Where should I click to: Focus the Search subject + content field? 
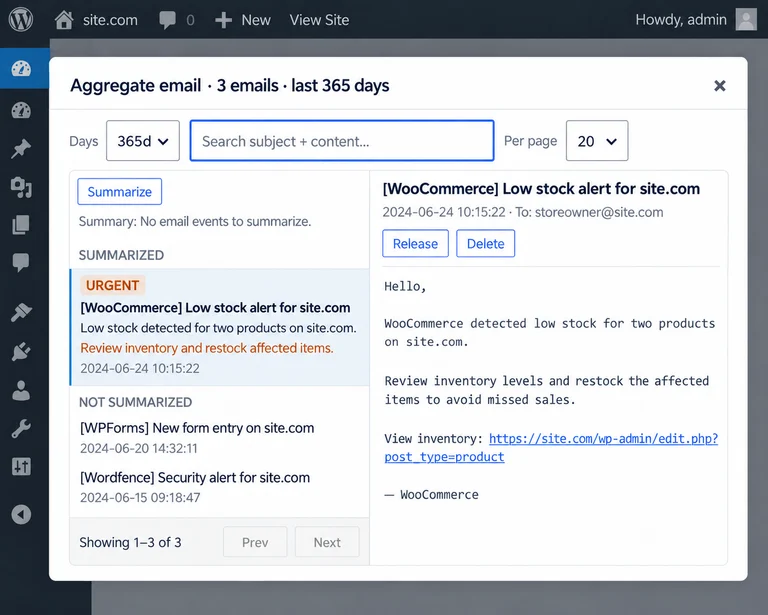coord(342,141)
